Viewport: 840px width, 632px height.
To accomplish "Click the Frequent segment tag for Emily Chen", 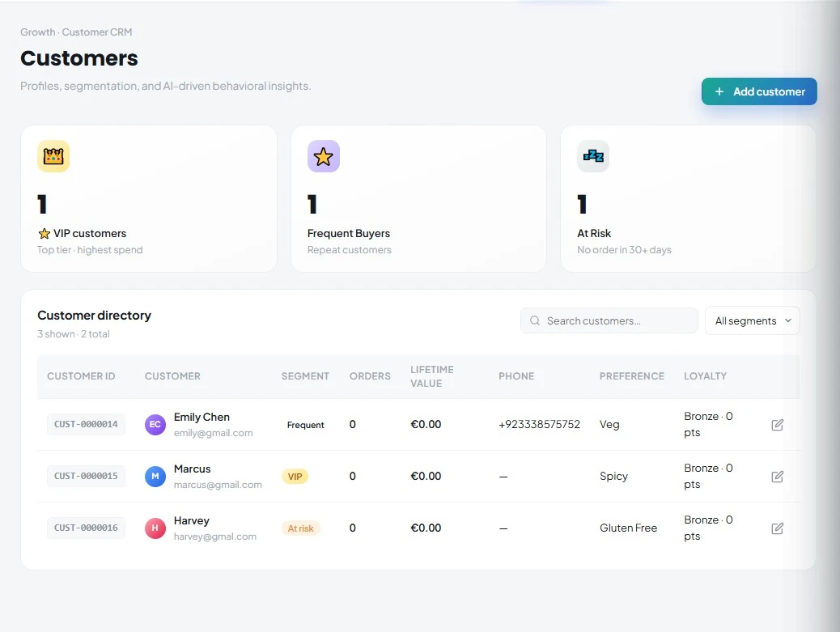I will pyautogui.click(x=305, y=425).
